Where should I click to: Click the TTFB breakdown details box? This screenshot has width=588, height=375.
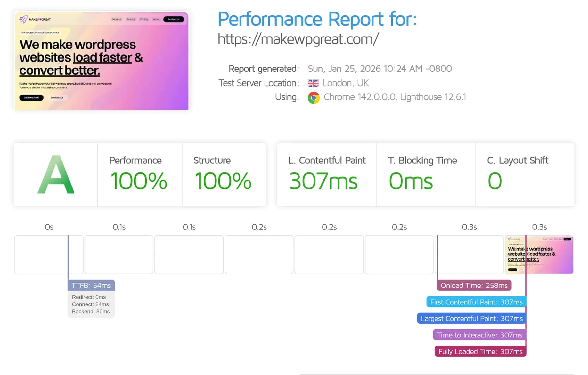91,304
